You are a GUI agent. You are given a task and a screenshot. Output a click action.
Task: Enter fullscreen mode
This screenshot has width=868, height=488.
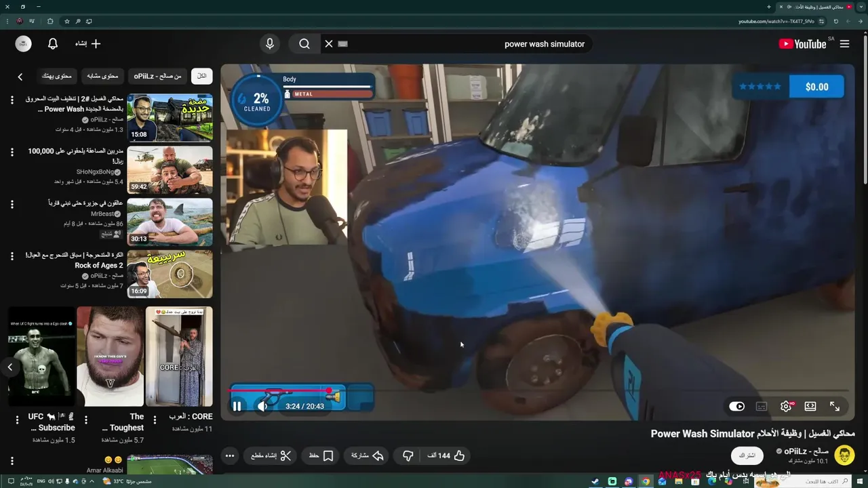click(835, 407)
